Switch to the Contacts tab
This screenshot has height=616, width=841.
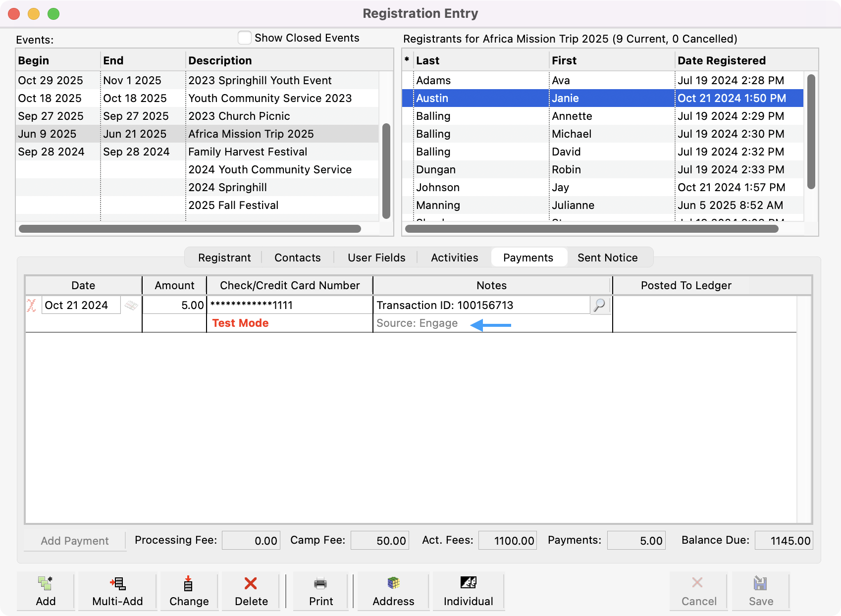click(297, 257)
